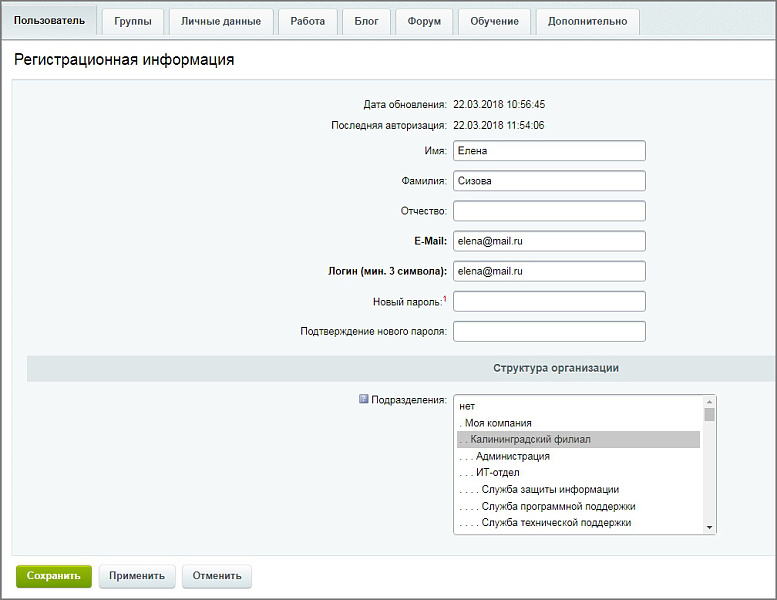
Task: Focus the Новый пароль field
Action: coord(549,301)
